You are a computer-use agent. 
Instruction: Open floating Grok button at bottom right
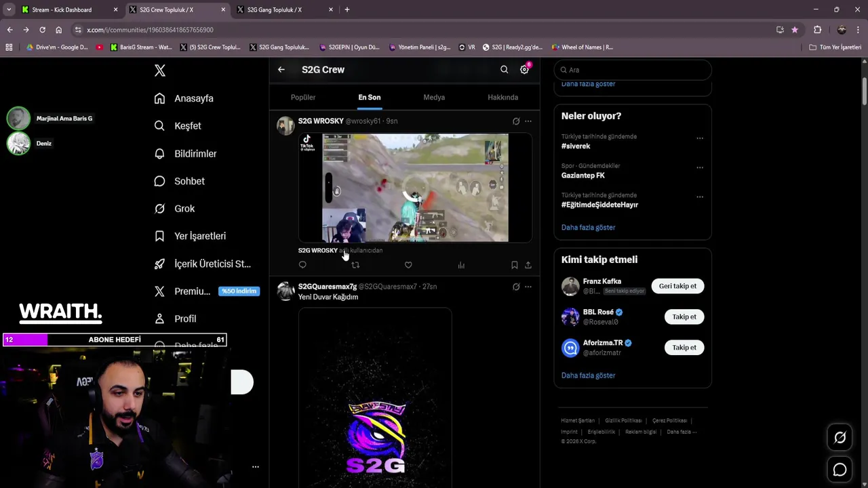840,438
